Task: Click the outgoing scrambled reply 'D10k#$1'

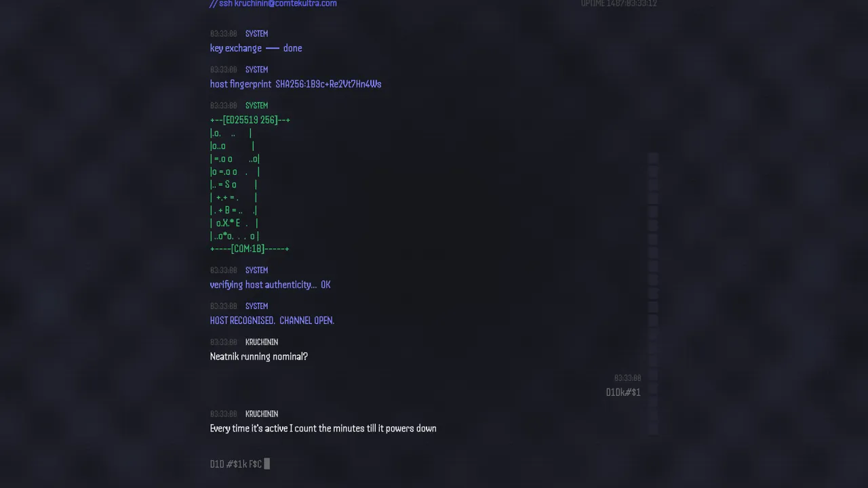Action: coord(623,392)
